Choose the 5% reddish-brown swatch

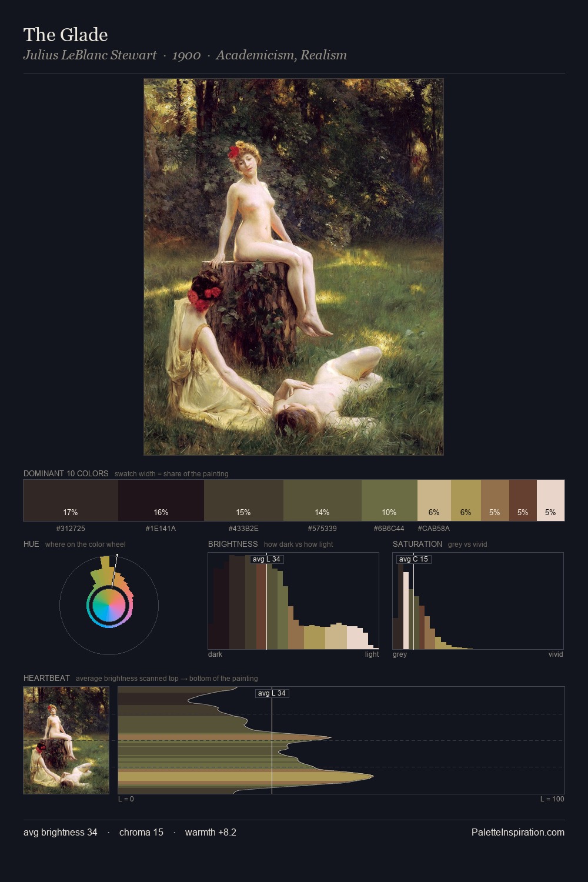pyautogui.click(x=523, y=500)
